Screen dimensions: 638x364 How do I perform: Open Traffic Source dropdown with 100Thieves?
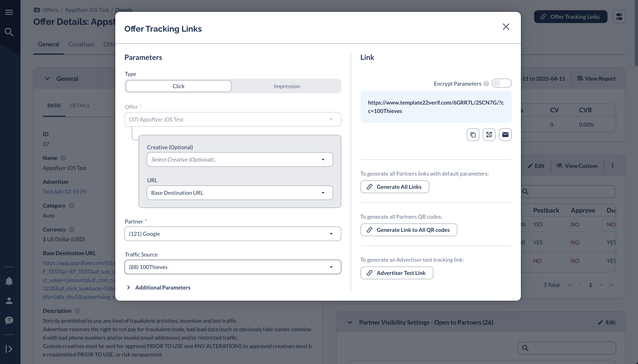pos(233,267)
